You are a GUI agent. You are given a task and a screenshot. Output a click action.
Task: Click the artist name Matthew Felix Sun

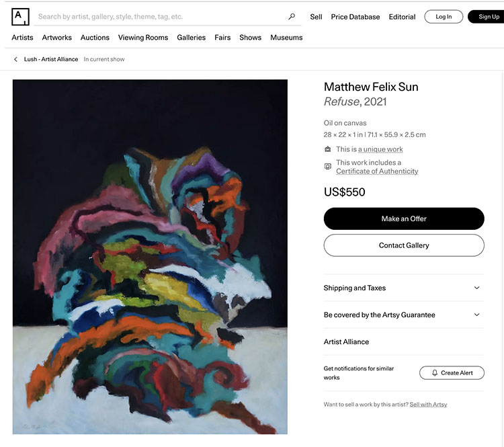(371, 87)
